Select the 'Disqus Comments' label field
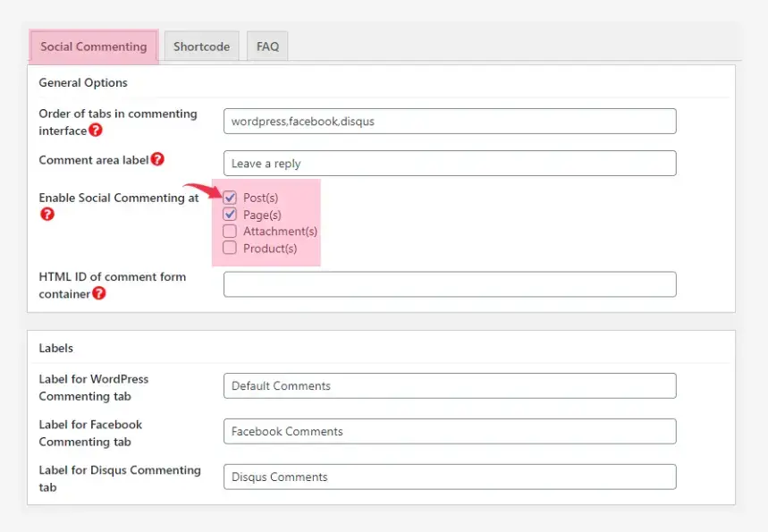Image resolution: width=768 pixels, height=532 pixels. pos(449,477)
